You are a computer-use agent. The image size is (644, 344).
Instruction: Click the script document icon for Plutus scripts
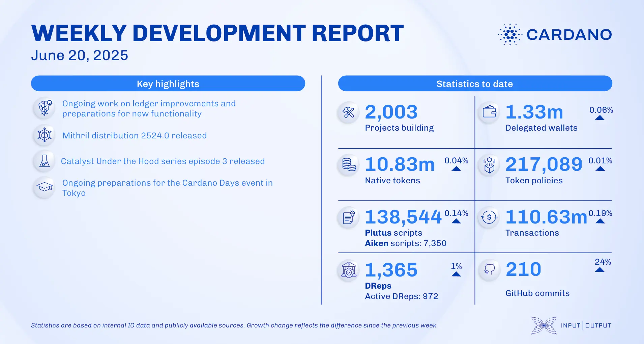(348, 217)
